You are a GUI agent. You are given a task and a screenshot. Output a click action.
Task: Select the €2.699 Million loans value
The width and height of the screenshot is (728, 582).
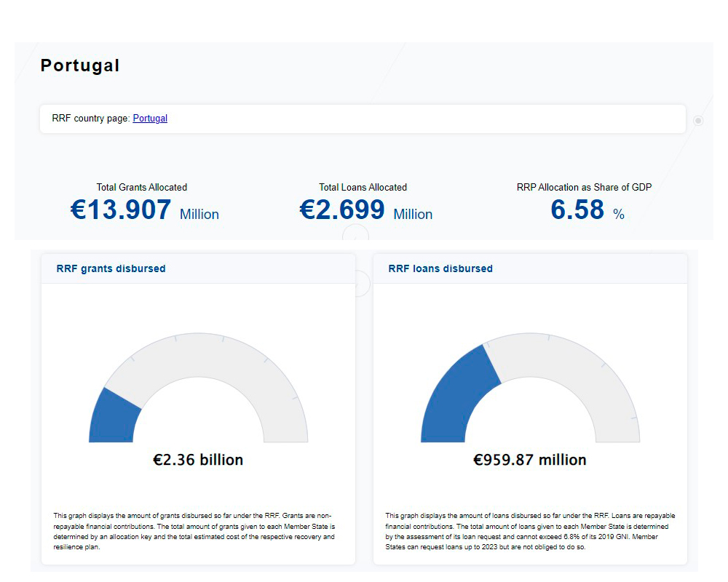(x=366, y=210)
